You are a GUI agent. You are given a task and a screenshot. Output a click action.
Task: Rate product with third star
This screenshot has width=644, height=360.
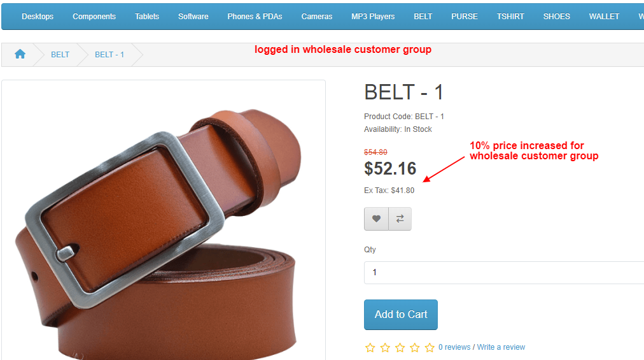coord(400,348)
